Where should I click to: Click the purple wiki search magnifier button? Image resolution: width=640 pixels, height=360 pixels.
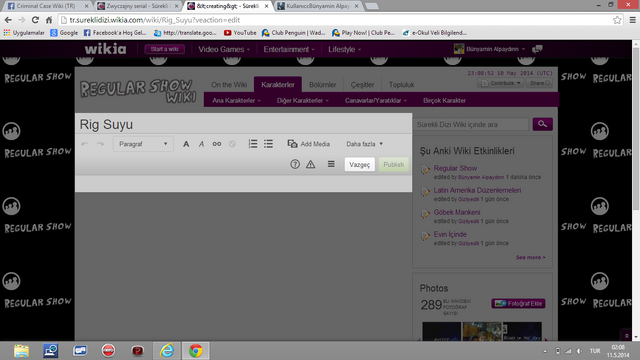coord(542,124)
